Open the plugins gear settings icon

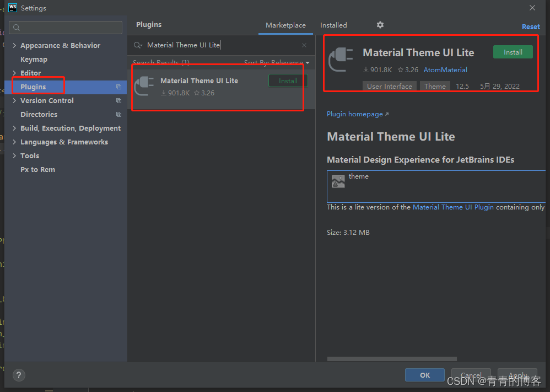pyautogui.click(x=380, y=25)
